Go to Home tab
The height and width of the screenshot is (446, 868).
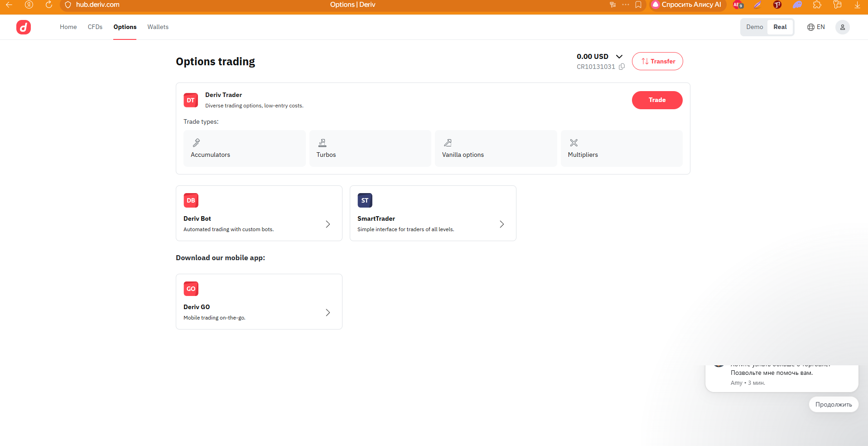pyautogui.click(x=68, y=27)
